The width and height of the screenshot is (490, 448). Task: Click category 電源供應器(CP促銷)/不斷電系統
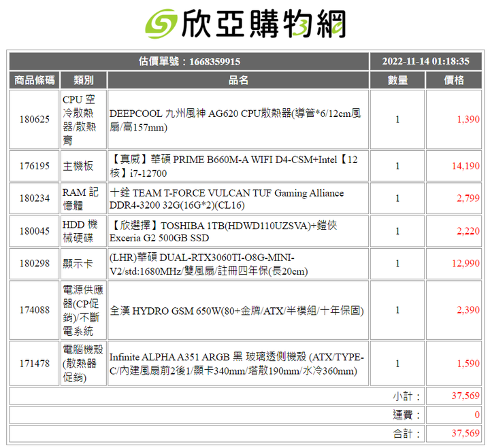click(83, 310)
